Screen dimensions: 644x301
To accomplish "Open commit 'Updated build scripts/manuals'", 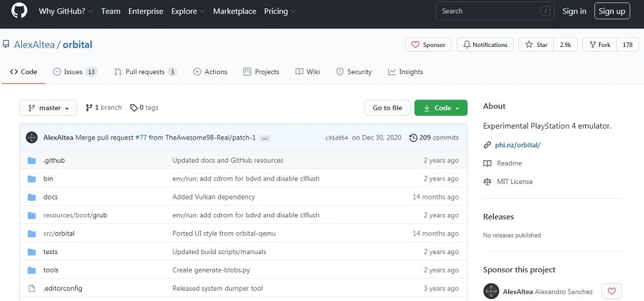I will (220, 251).
